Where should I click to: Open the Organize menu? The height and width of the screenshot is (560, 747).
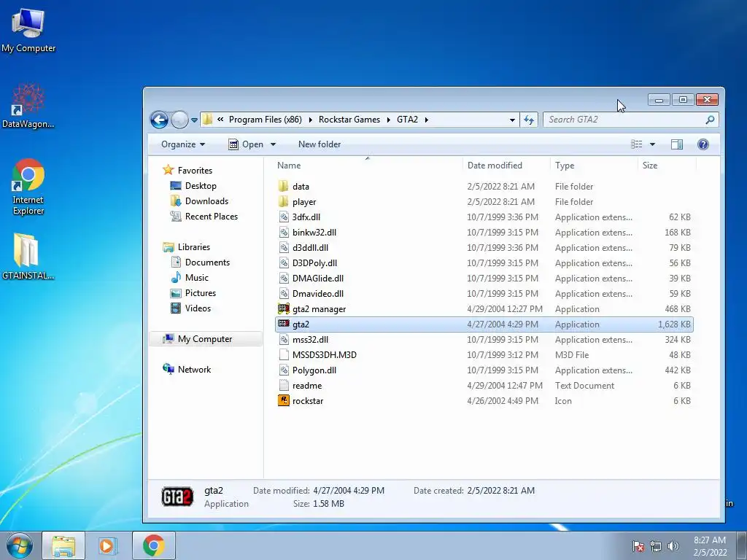[183, 144]
